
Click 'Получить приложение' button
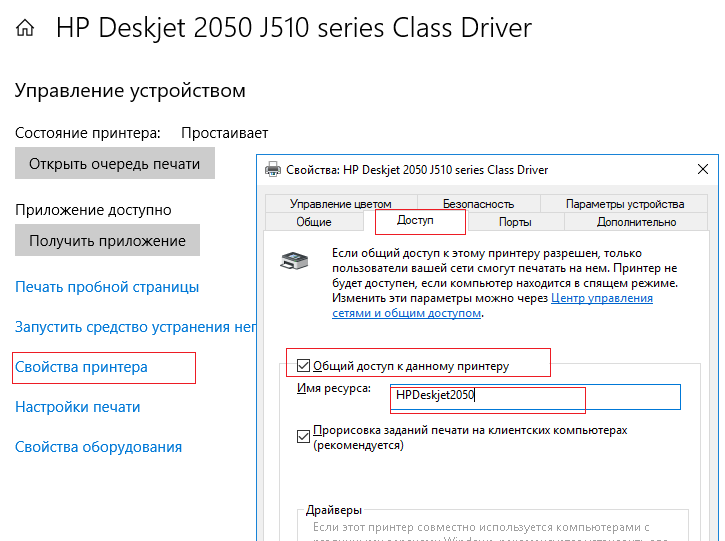pyautogui.click(x=107, y=240)
